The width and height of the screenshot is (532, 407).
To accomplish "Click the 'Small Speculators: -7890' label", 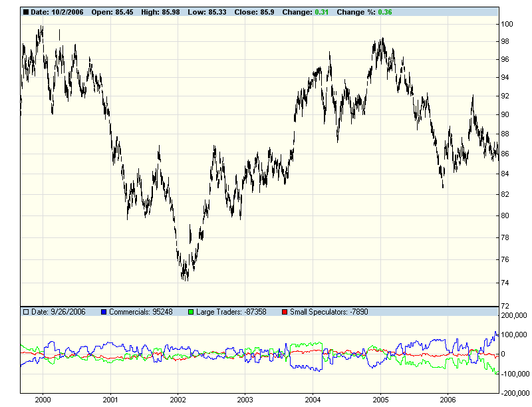I will coord(329,312).
